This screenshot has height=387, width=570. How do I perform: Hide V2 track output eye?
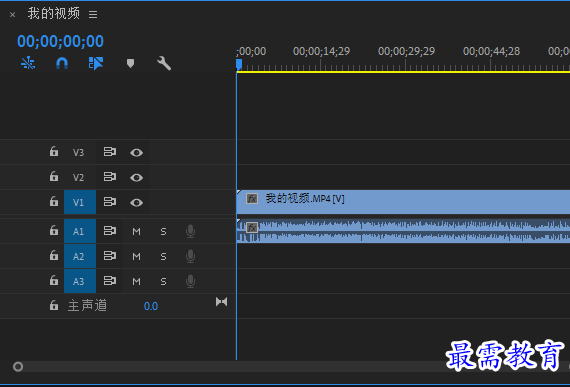[136, 178]
